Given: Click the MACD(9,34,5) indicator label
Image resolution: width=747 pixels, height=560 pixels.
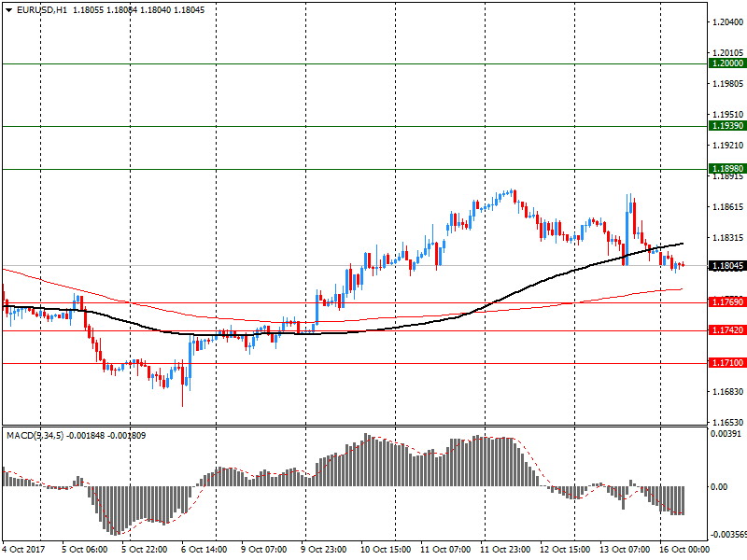Looking at the screenshot, I should pyautogui.click(x=35, y=435).
